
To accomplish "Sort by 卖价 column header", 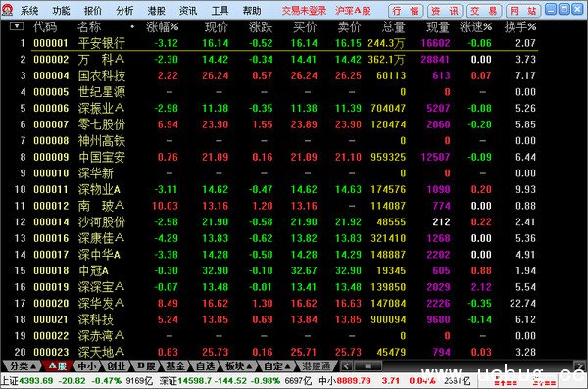I will tap(349, 27).
